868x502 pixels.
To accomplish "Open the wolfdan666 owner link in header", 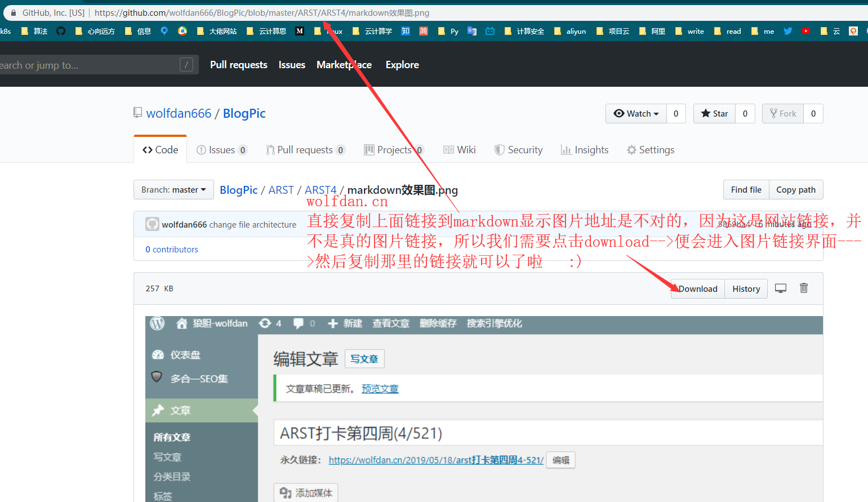I will pyautogui.click(x=179, y=113).
